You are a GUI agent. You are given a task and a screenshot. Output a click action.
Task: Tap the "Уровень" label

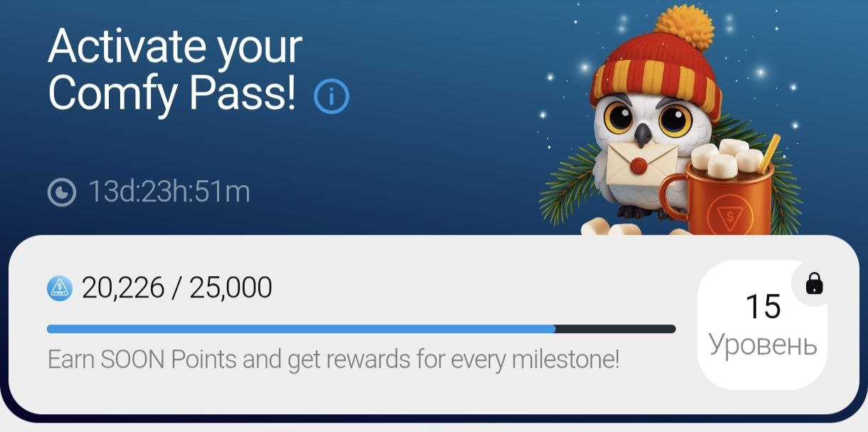[x=763, y=344]
